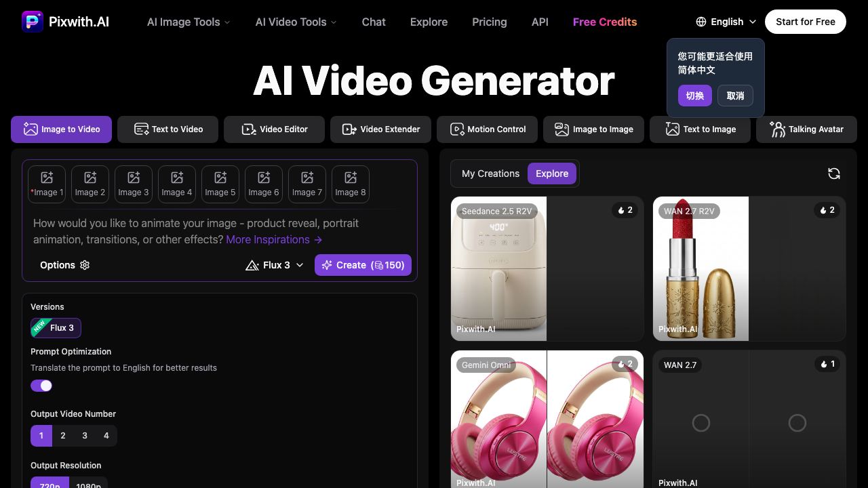Set Output Video Number to 2
Screen dimensions: 868x488
coord(63,436)
